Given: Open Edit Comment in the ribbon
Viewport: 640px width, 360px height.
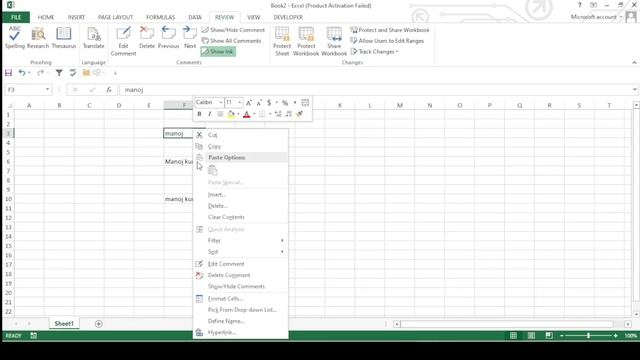Looking at the screenshot, I should [123, 41].
